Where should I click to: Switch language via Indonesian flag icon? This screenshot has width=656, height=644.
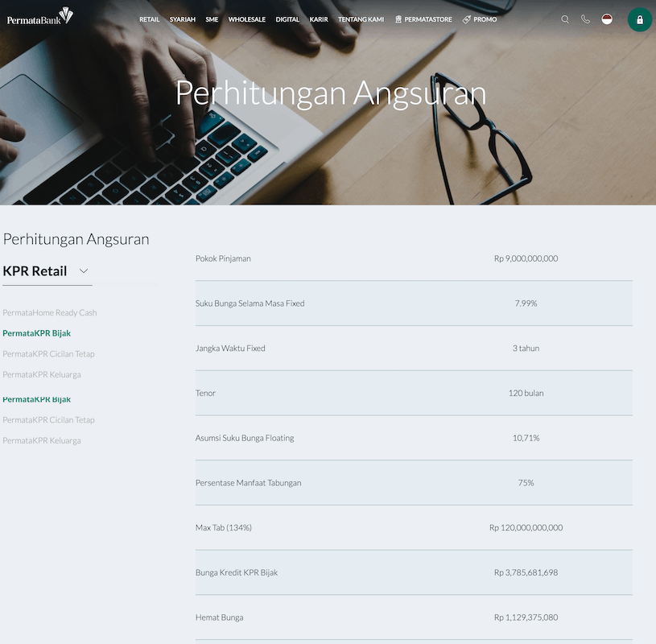click(x=607, y=19)
